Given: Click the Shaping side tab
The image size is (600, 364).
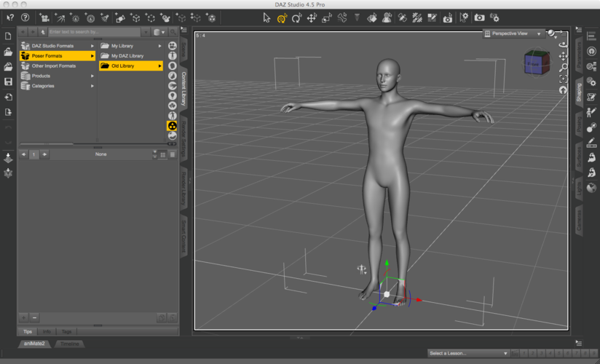Looking at the screenshot, I should (579, 92).
